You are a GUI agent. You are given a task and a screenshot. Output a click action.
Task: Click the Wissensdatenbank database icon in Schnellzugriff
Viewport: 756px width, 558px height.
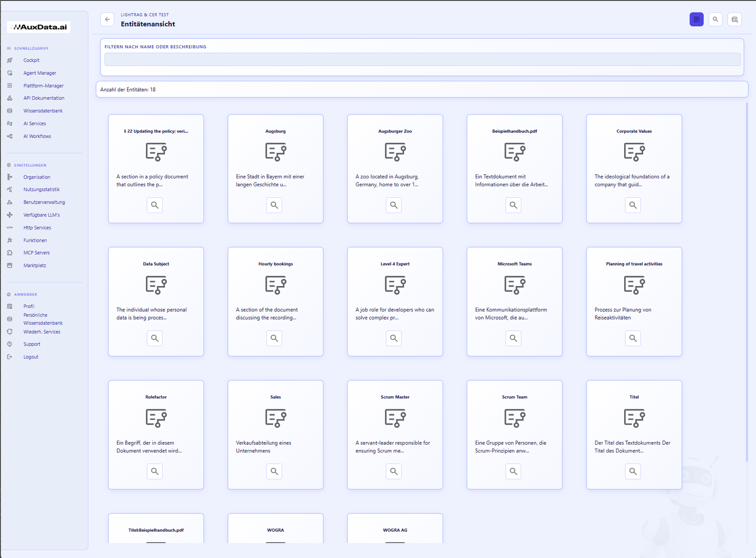pos(9,111)
